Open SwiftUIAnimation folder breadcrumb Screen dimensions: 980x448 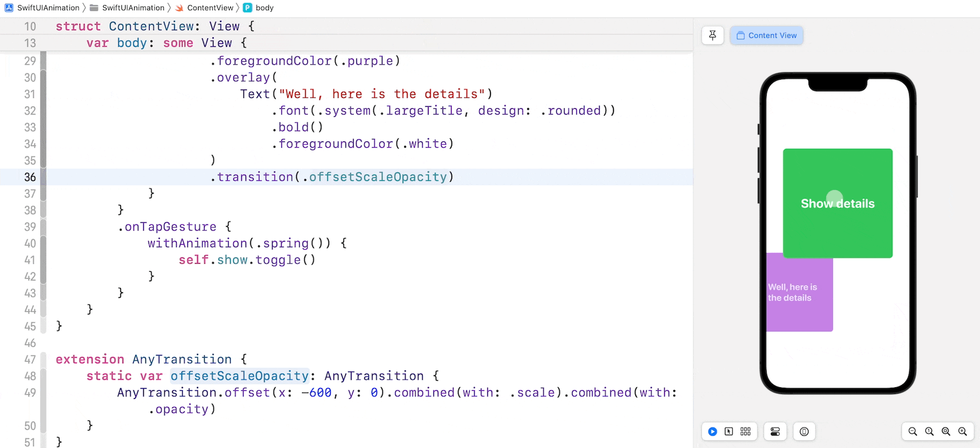(x=133, y=8)
